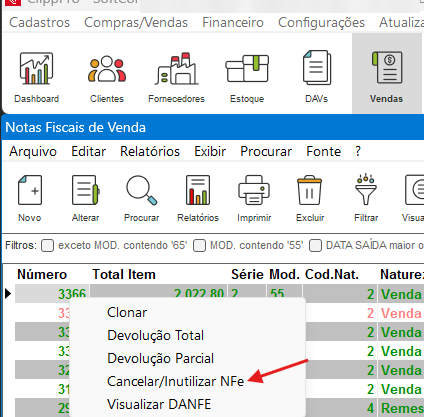Open the Fornecedores module

(176, 77)
